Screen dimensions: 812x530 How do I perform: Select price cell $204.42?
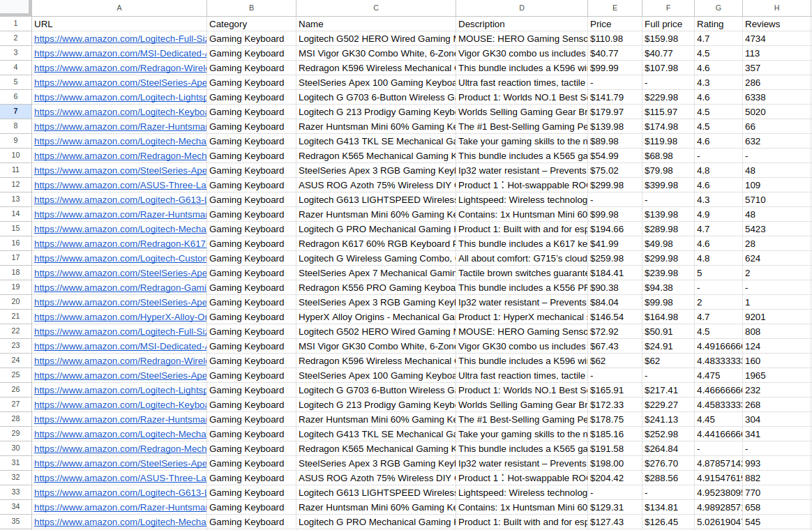click(615, 478)
